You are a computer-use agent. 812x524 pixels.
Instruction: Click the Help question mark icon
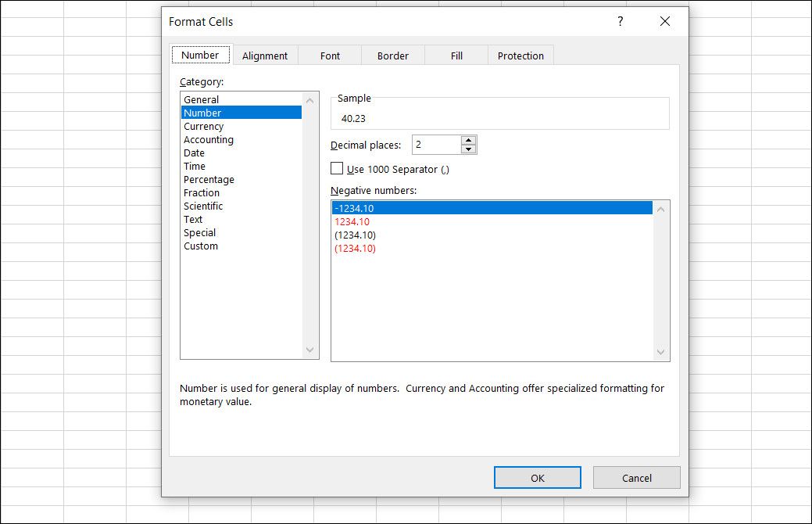point(621,22)
